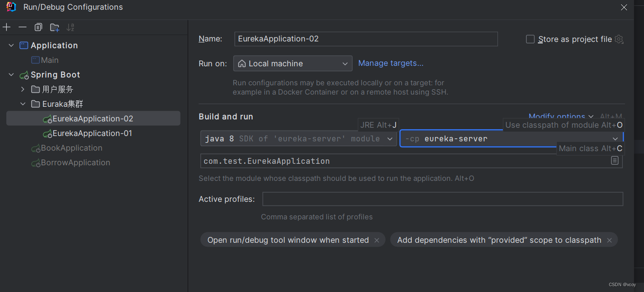Click the 'Use classpath of module Alt+O' label
Image resolution: width=644 pixels, height=292 pixels.
click(x=564, y=125)
